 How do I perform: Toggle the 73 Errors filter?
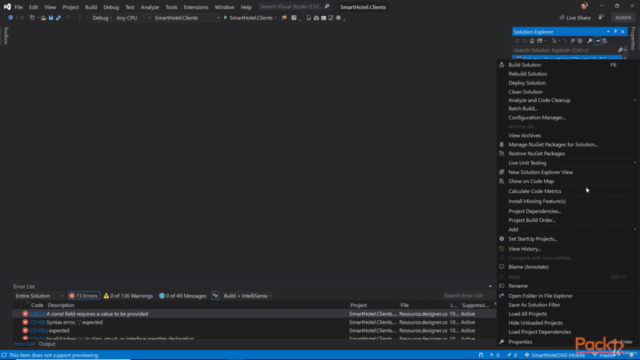click(x=84, y=296)
